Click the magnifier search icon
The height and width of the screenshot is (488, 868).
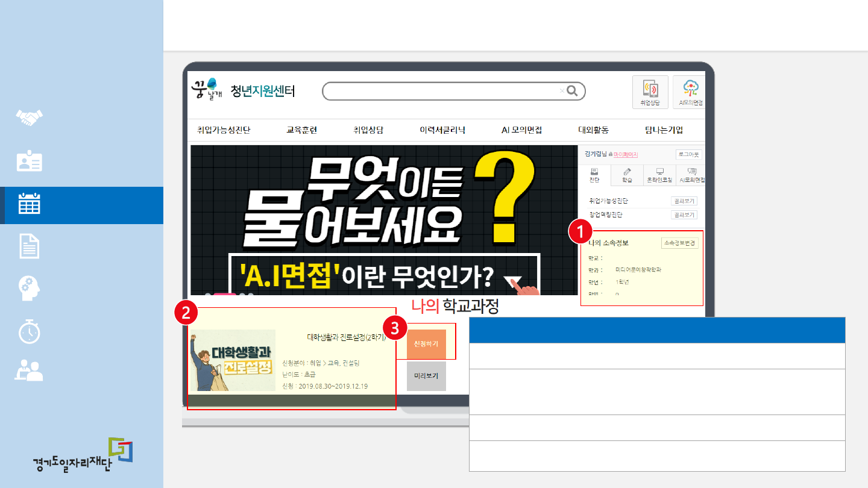pyautogui.click(x=573, y=91)
